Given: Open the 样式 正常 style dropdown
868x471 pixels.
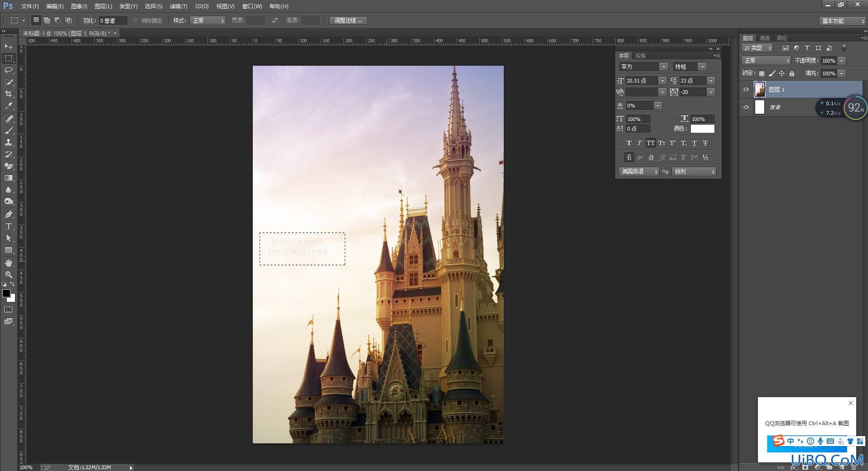Looking at the screenshot, I should [x=208, y=20].
